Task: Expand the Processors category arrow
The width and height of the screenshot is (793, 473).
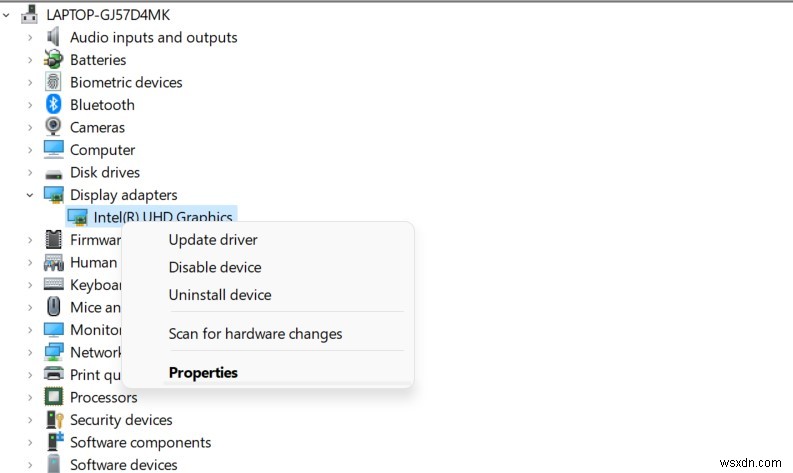Action: [31, 398]
